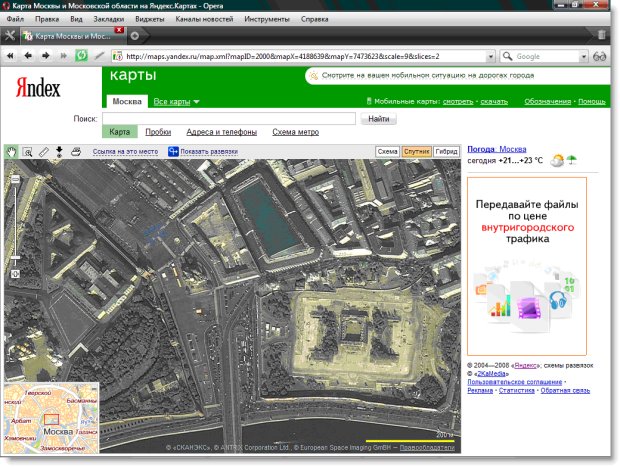
Task: Click the mobile traffic promo banner text
Action: (x=428, y=75)
